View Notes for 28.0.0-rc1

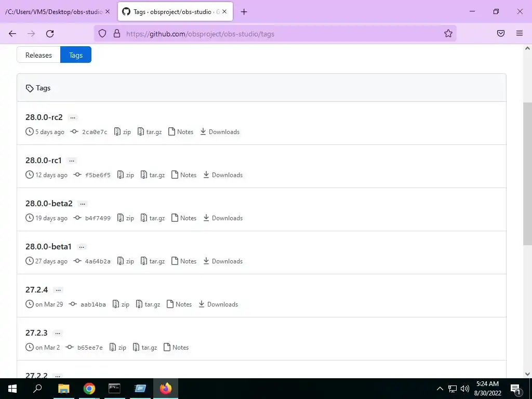(x=184, y=175)
